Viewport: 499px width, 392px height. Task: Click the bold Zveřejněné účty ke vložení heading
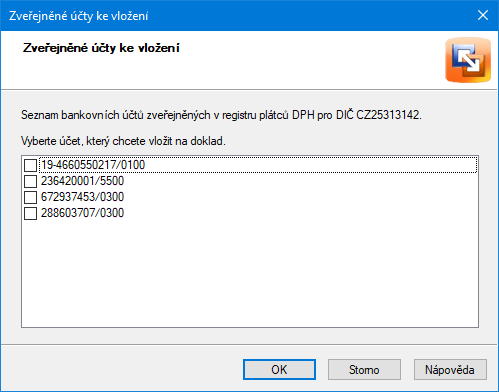click(101, 48)
